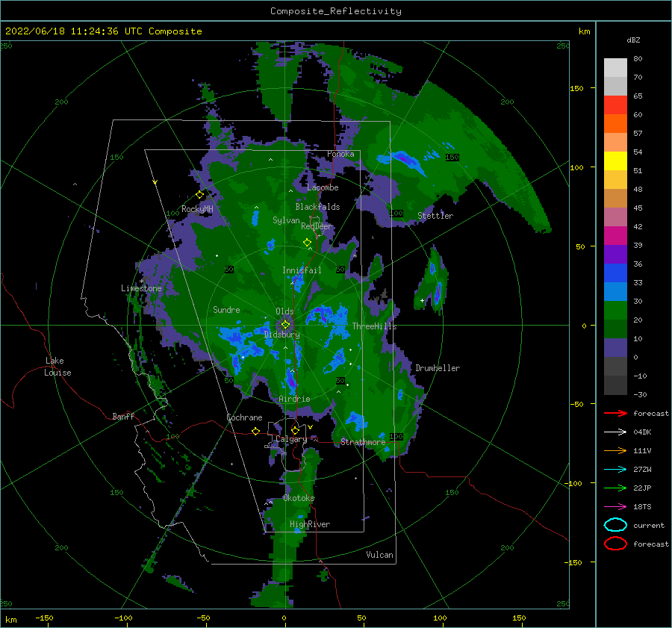Click the Blackfalds city label
This screenshot has width=672, height=628.
tap(317, 207)
